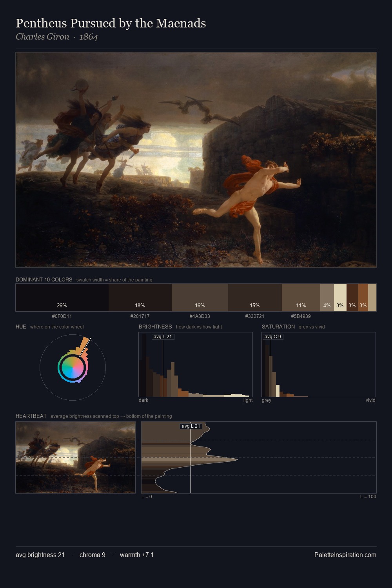Pick the 16% swatch in the palette bar
392x588 pixels.
[200, 298]
